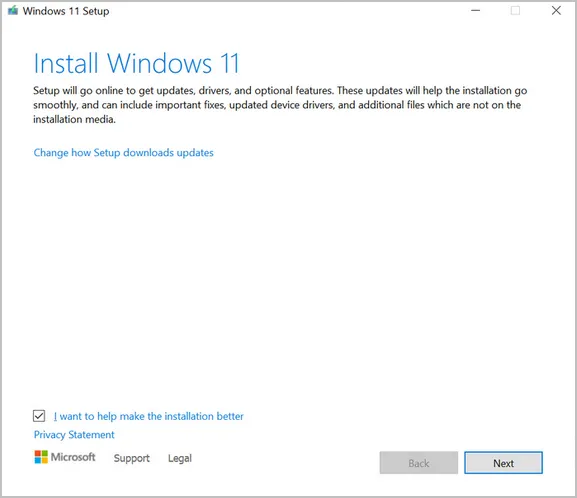Viewport: 577px width, 498px height.
Task: Click the Microsoft logo
Action: point(65,457)
